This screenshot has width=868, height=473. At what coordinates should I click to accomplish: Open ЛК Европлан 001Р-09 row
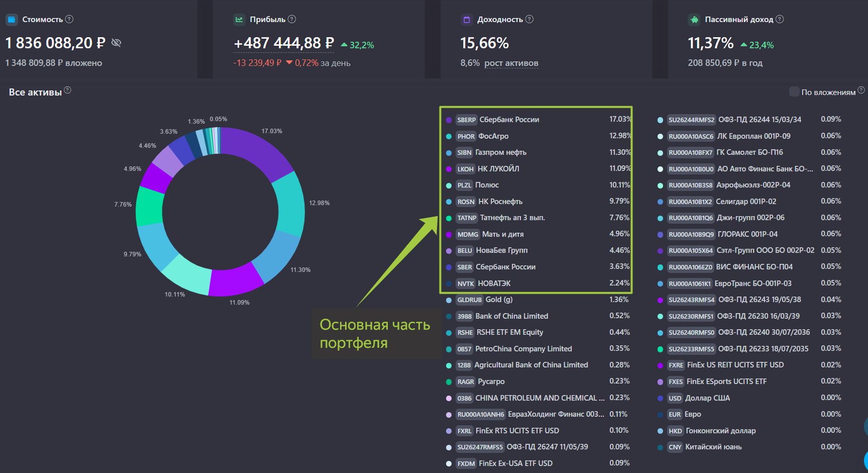click(749, 136)
